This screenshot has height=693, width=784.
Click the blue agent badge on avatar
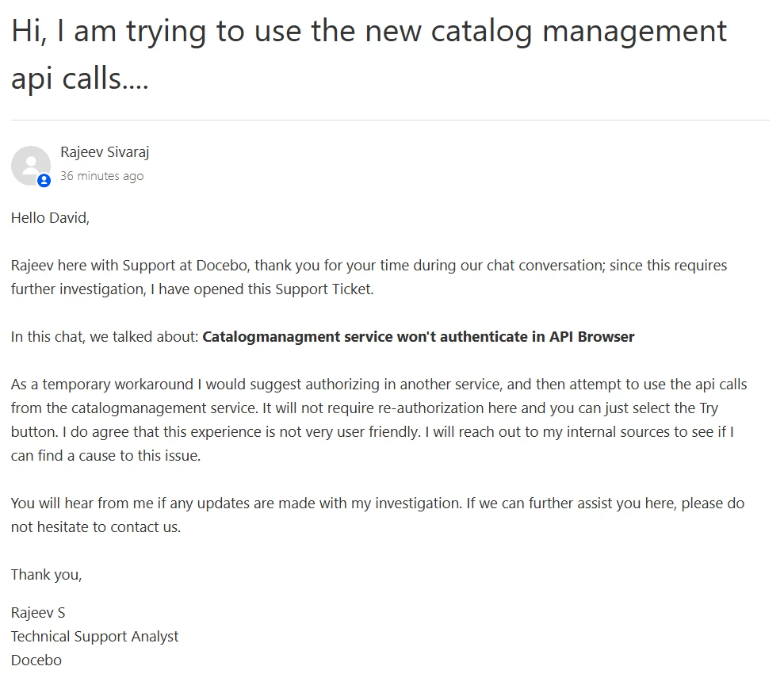[x=44, y=181]
